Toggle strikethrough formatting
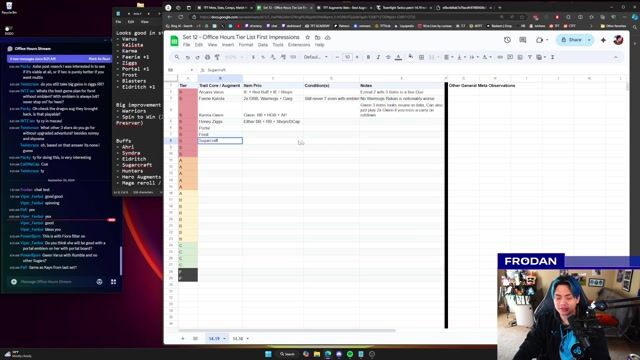Image resolution: width=640 pixels, height=360 pixels. (388, 57)
